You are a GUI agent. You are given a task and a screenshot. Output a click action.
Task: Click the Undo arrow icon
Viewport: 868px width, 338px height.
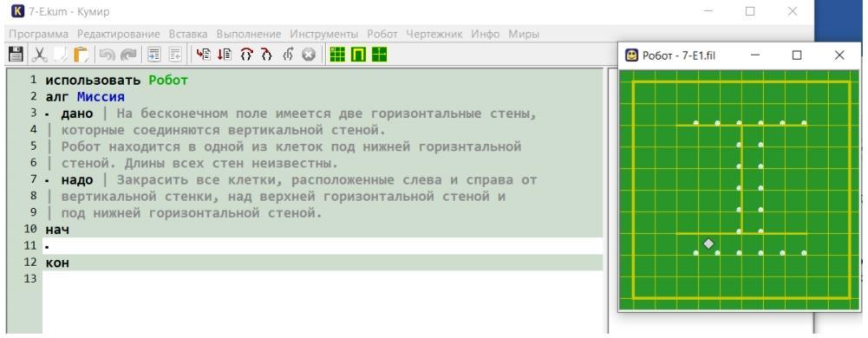point(108,55)
